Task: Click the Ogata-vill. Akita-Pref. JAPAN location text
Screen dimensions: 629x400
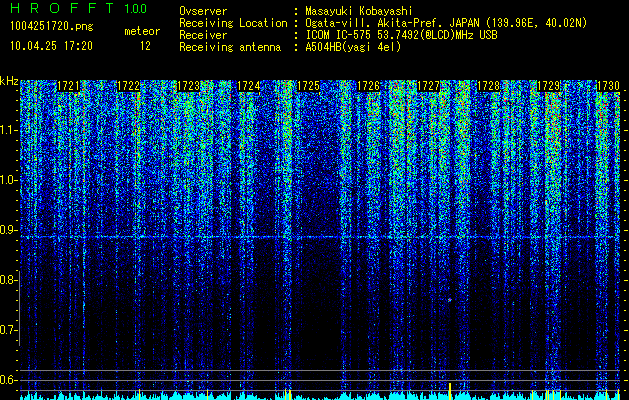Action: click(x=446, y=23)
